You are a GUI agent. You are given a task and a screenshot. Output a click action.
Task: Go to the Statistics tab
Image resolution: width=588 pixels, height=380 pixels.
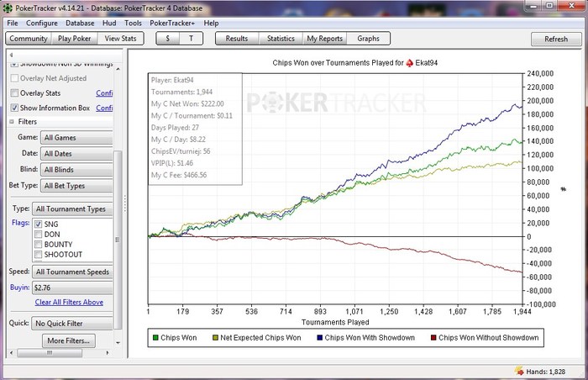281,39
